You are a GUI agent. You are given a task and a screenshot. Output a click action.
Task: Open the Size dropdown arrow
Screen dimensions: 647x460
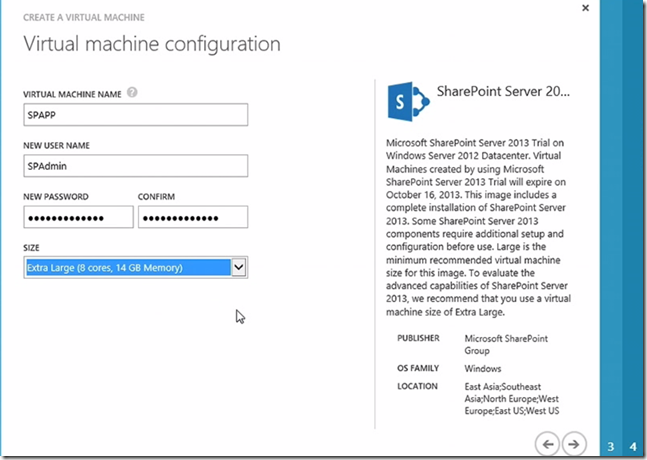[x=239, y=267]
